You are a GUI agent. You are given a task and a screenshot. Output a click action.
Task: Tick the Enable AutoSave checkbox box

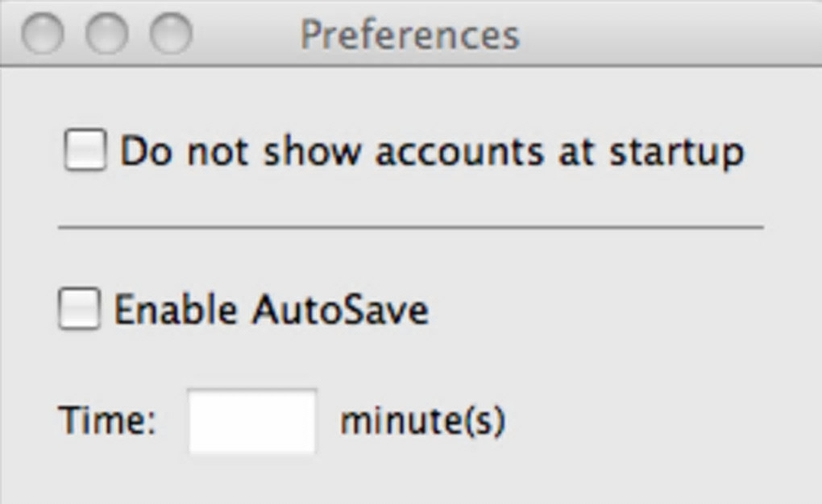click(80, 309)
